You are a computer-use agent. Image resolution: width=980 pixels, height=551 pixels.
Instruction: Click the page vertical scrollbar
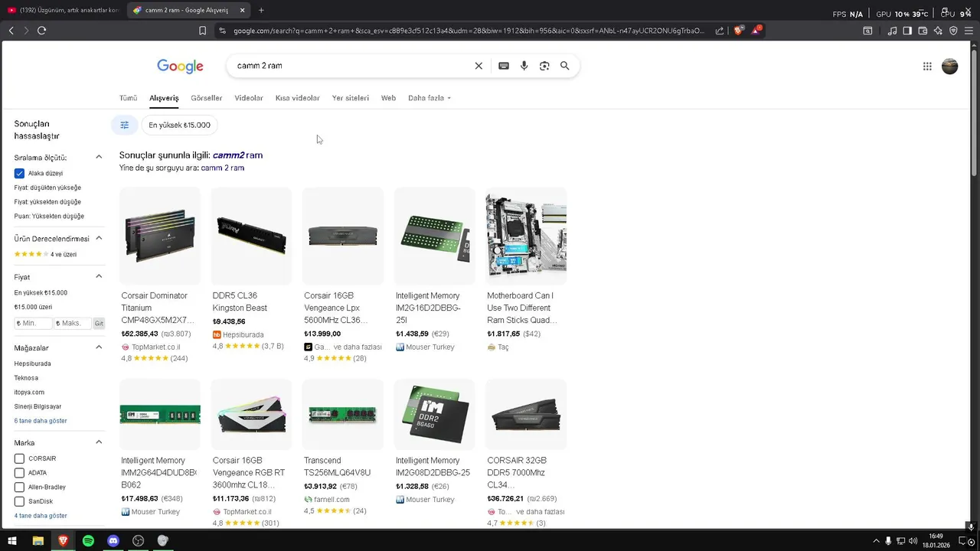(975, 115)
